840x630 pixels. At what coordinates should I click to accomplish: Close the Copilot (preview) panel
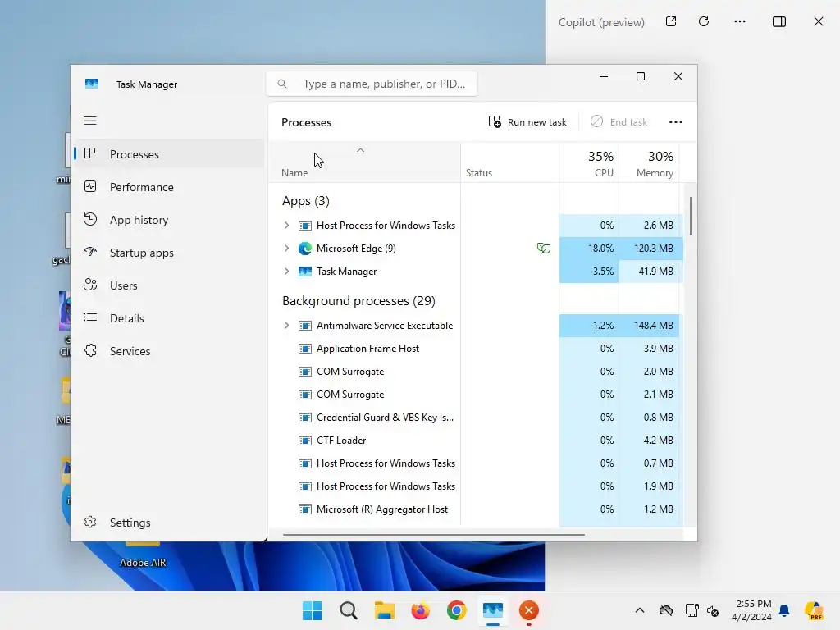point(819,21)
